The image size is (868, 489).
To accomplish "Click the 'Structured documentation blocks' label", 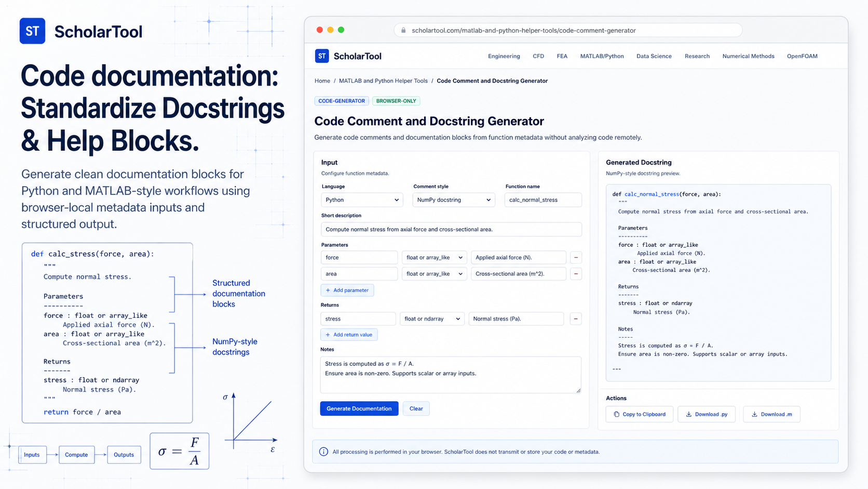I will pos(239,294).
